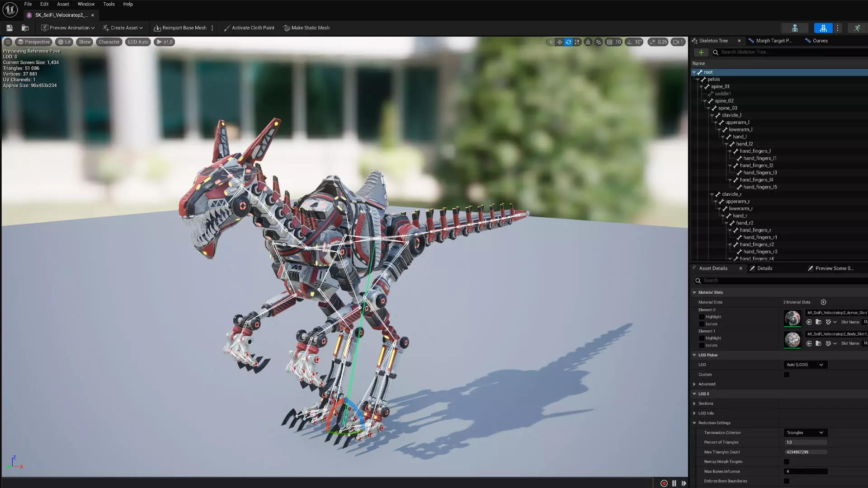The image size is (868, 488).
Task: Click Browse to asset in Content Browser icon
Action: [x=25, y=28]
